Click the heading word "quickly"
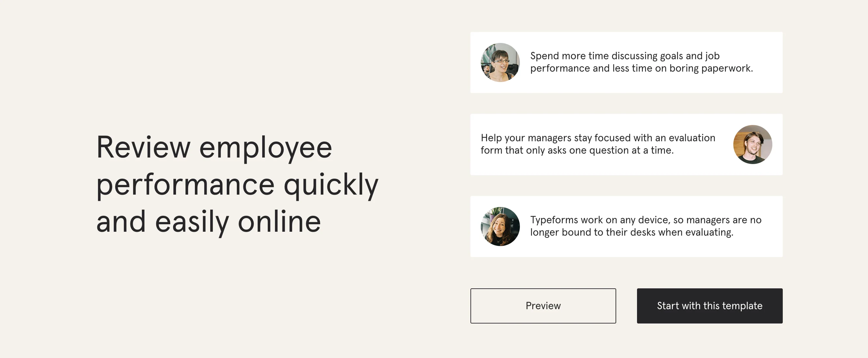The height and width of the screenshot is (358, 868). [331, 185]
